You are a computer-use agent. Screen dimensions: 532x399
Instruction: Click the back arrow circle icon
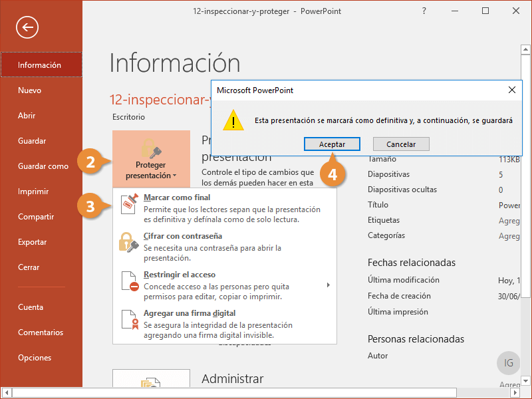27,27
